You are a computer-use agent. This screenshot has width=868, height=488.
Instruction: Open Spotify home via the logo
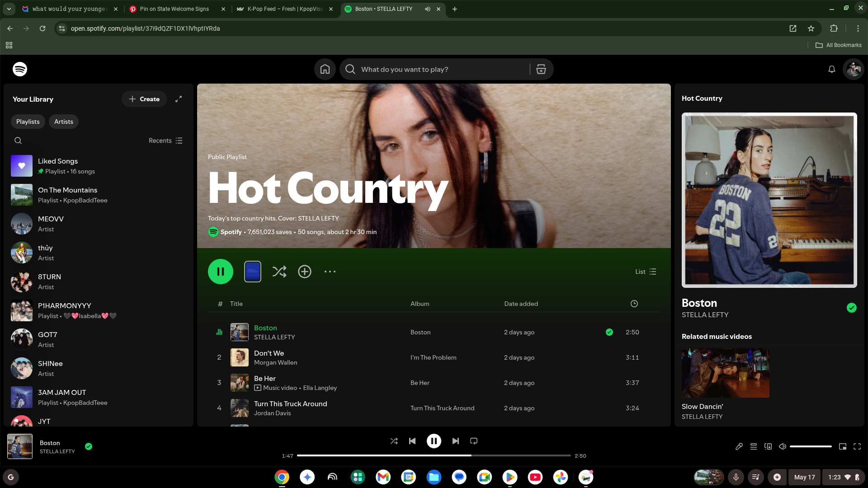click(x=20, y=69)
